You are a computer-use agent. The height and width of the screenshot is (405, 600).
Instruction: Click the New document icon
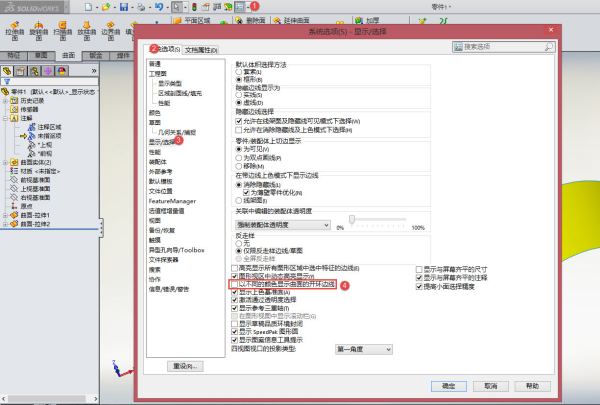(91, 6)
